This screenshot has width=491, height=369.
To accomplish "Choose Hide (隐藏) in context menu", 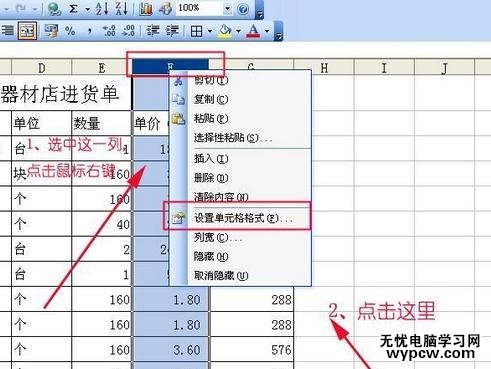I will click(240, 256).
